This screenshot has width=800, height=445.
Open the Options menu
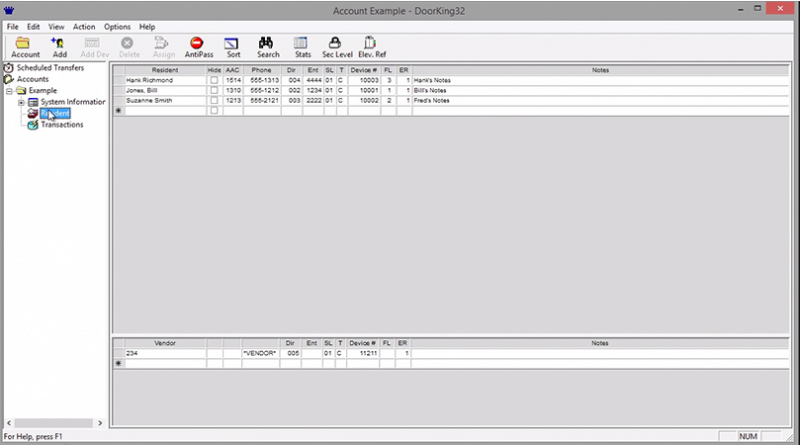click(117, 26)
